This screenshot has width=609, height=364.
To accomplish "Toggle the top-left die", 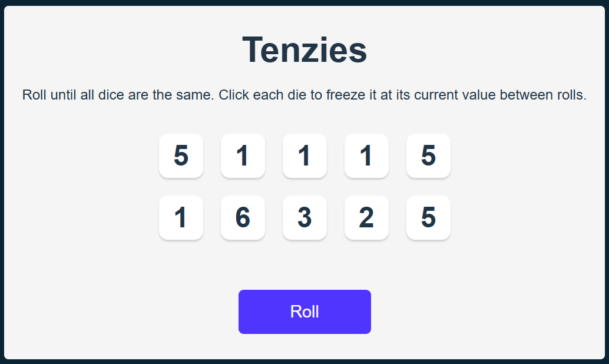I will [181, 155].
